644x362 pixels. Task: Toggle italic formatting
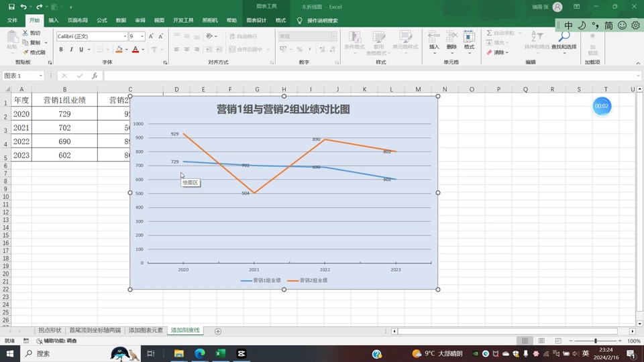[x=71, y=49]
